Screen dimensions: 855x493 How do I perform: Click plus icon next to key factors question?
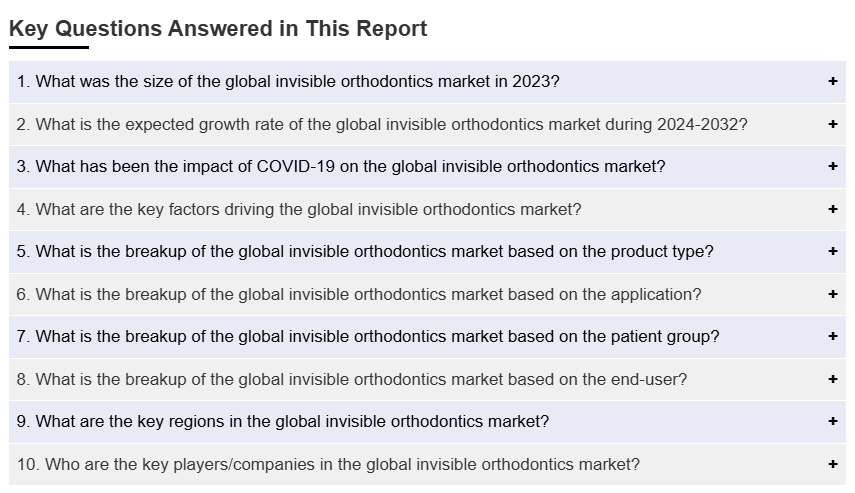832,210
